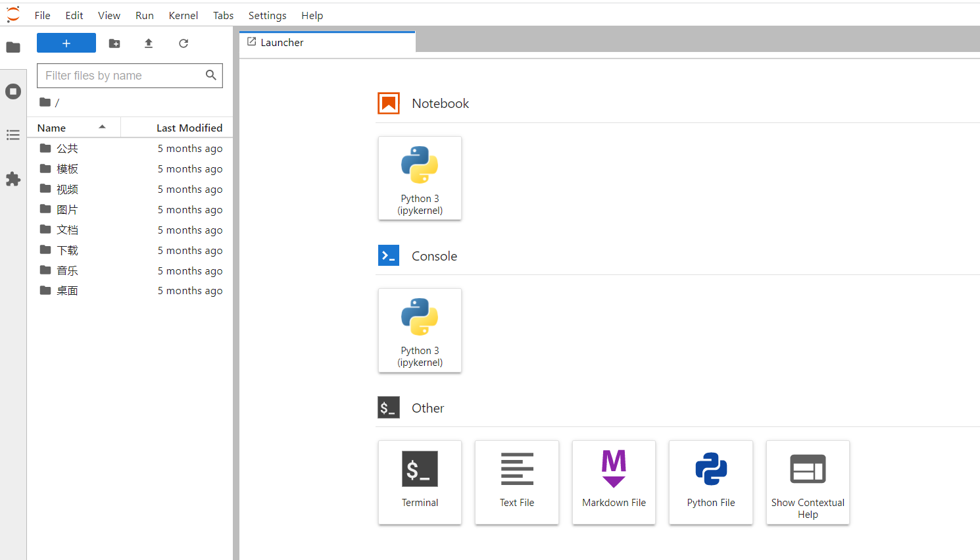The height and width of the screenshot is (560, 980).
Task: Click the blue Console section icon
Action: click(x=389, y=255)
